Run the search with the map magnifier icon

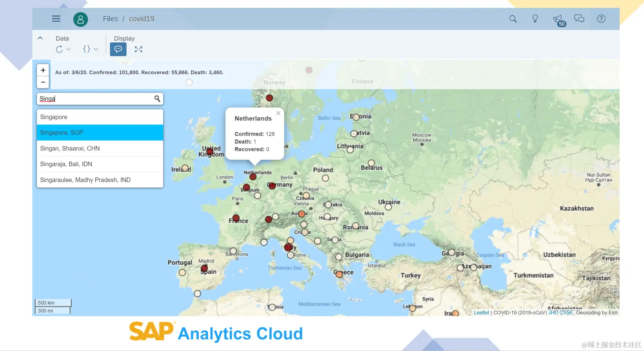click(x=157, y=99)
